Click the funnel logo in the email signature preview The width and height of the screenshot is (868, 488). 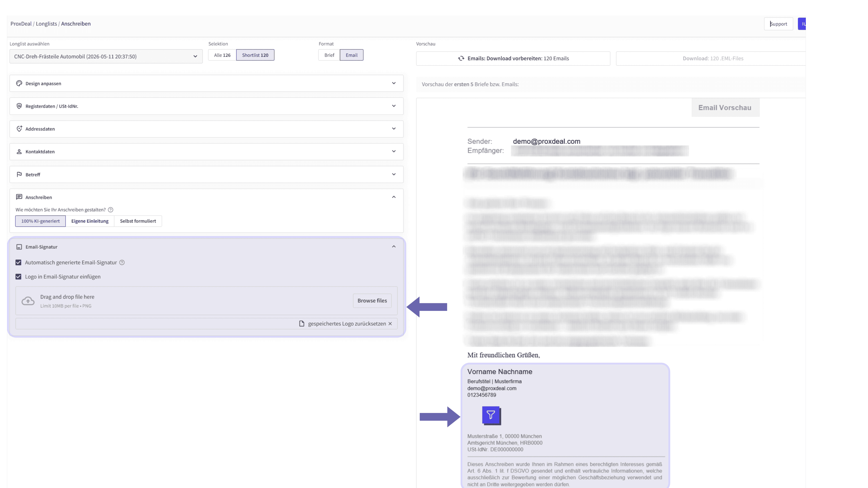[x=491, y=416]
